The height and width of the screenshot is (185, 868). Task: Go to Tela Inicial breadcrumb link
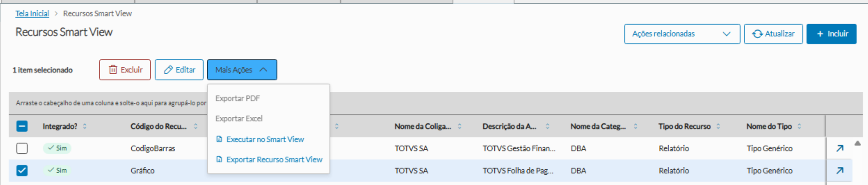(x=32, y=13)
